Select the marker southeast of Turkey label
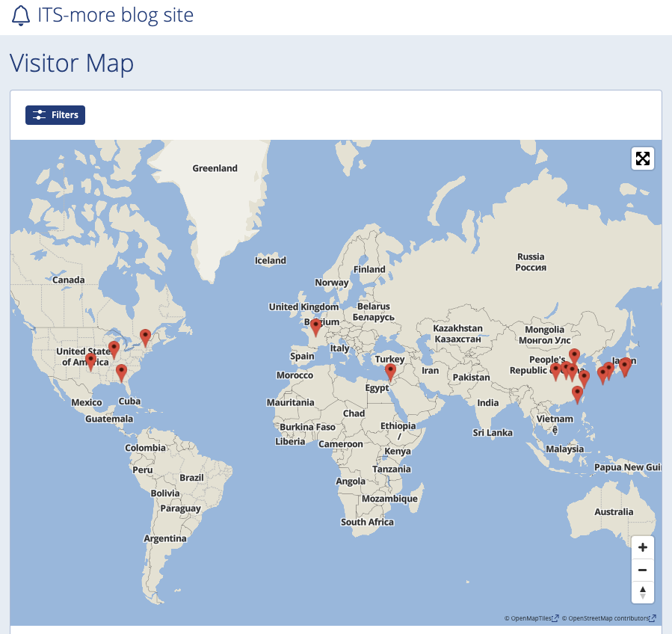672x634 pixels. click(x=390, y=371)
